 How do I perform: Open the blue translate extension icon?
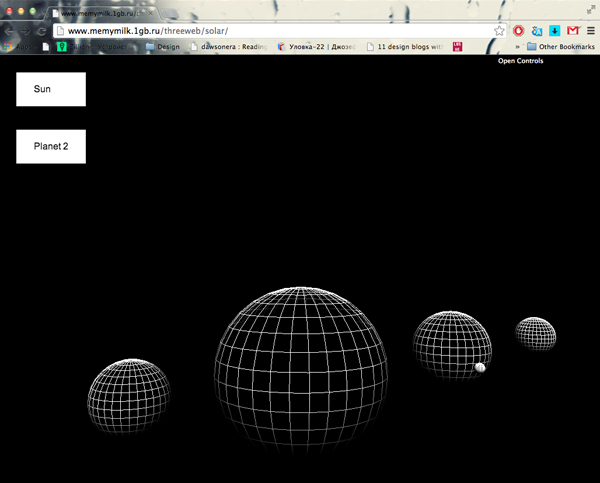(537, 31)
